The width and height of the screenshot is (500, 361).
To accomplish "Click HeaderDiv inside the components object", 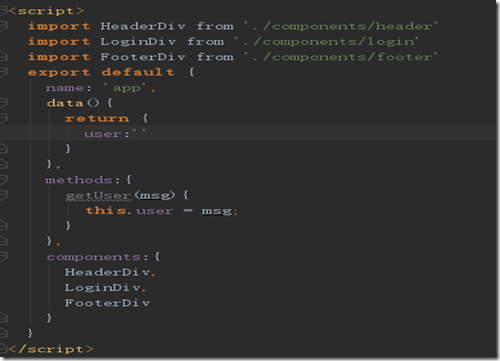I will coord(107,272).
